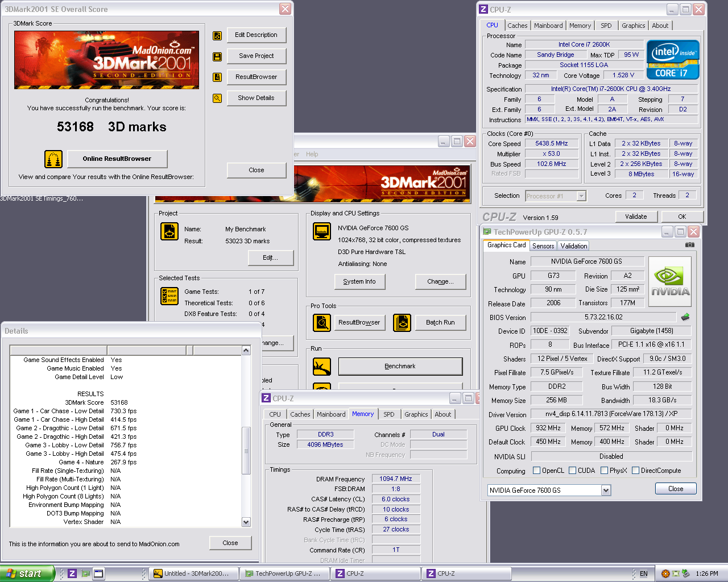Screen dimensions: 728x582
Task: Click the Batch Run icon in Pro Tools
Action: (402, 323)
